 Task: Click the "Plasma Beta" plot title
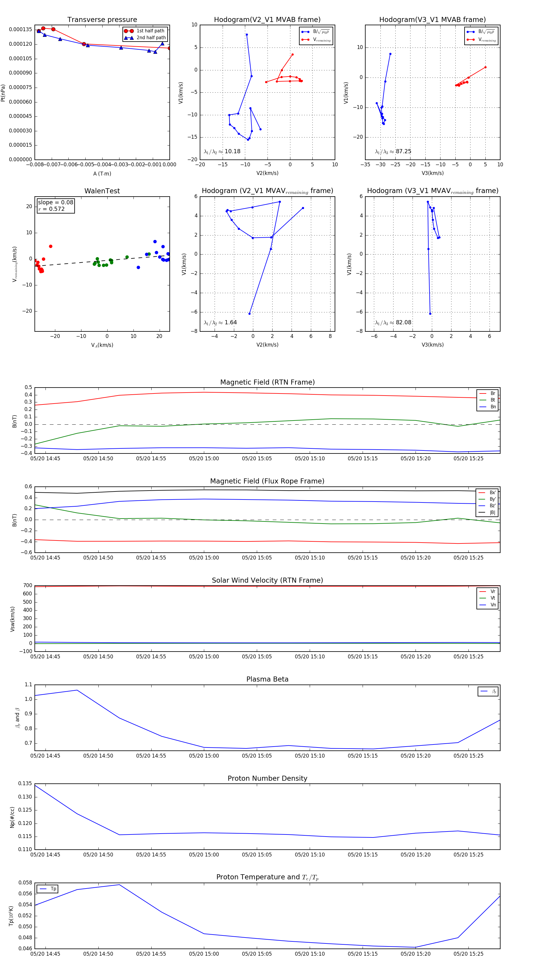[x=267, y=679]
